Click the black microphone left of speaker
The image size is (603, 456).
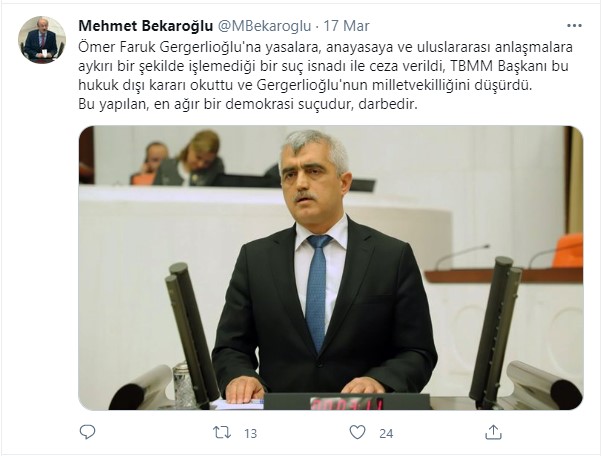pos(190,335)
